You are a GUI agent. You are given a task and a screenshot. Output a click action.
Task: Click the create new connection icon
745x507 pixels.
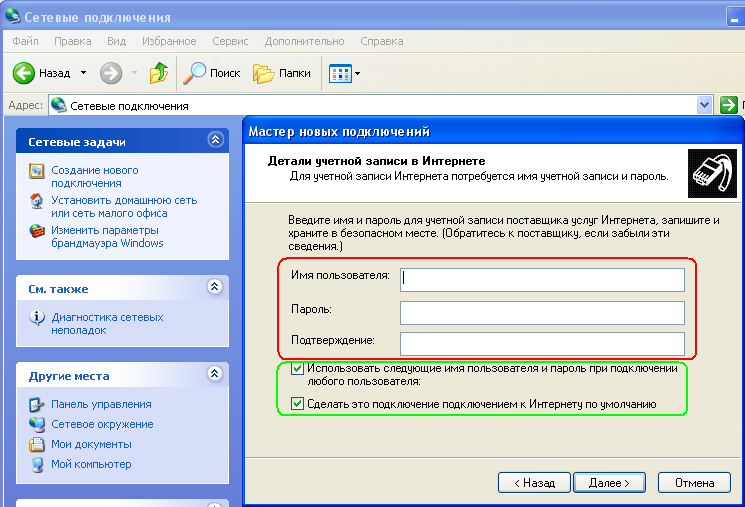pos(37,171)
